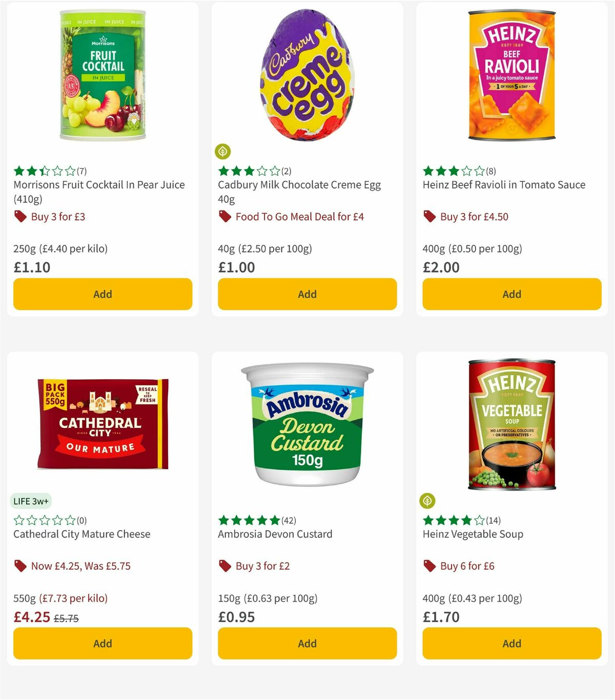Click the offer tag icon next to Food To Go Meal Deal
The width and height of the screenshot is (615, 700).
coord(224,217)
